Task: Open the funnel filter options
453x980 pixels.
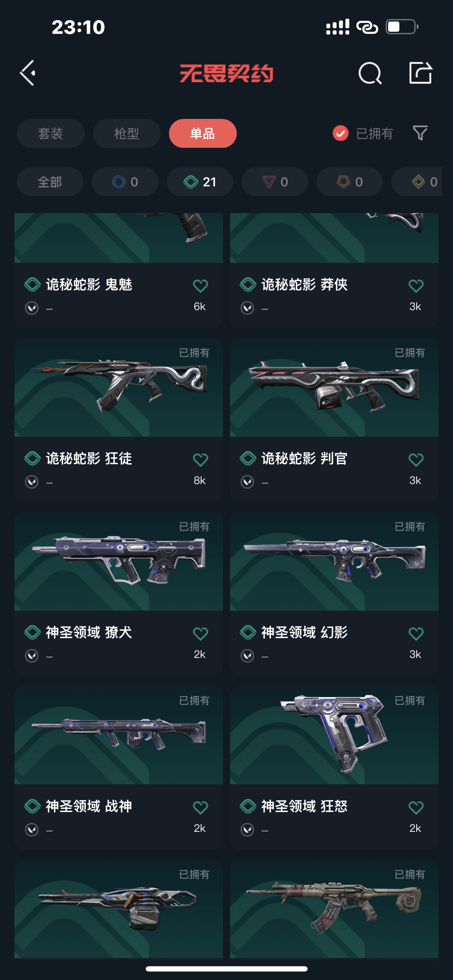Action: click(x=420, y=133)
